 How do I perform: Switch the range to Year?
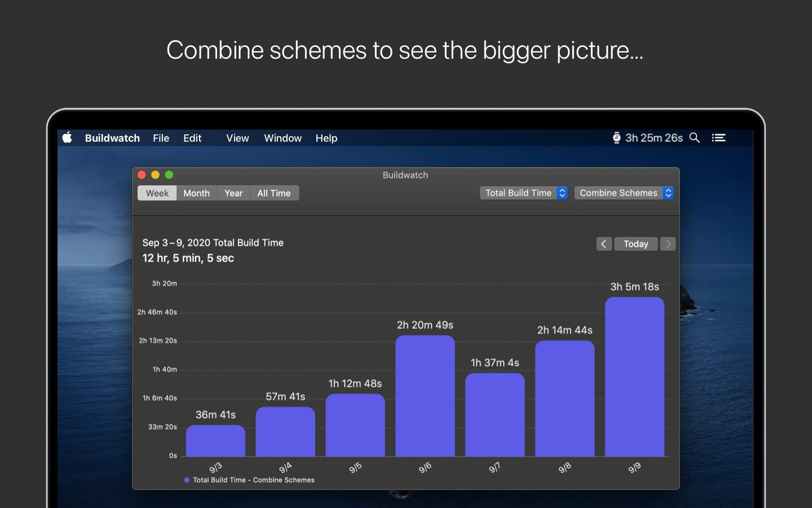coord(233,193)
